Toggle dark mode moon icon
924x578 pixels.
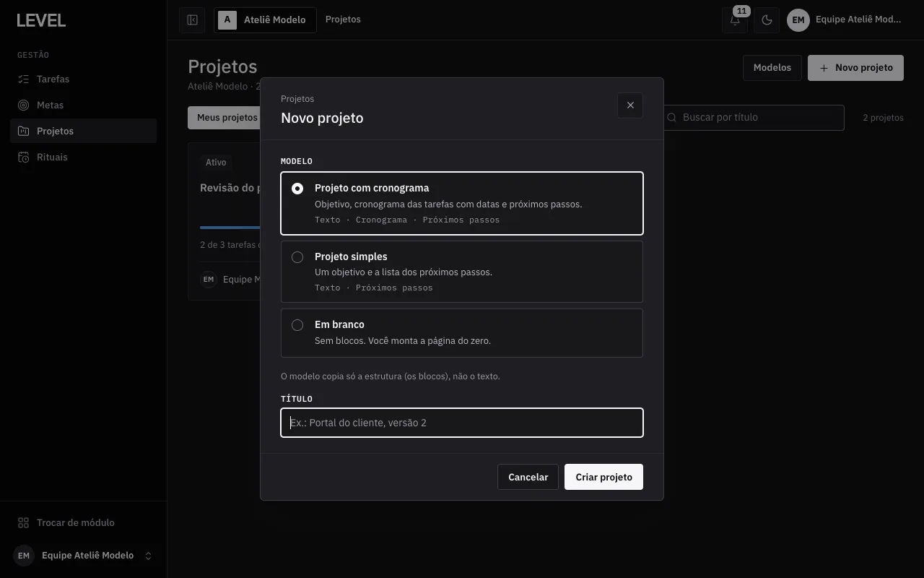tap(767, 20)
